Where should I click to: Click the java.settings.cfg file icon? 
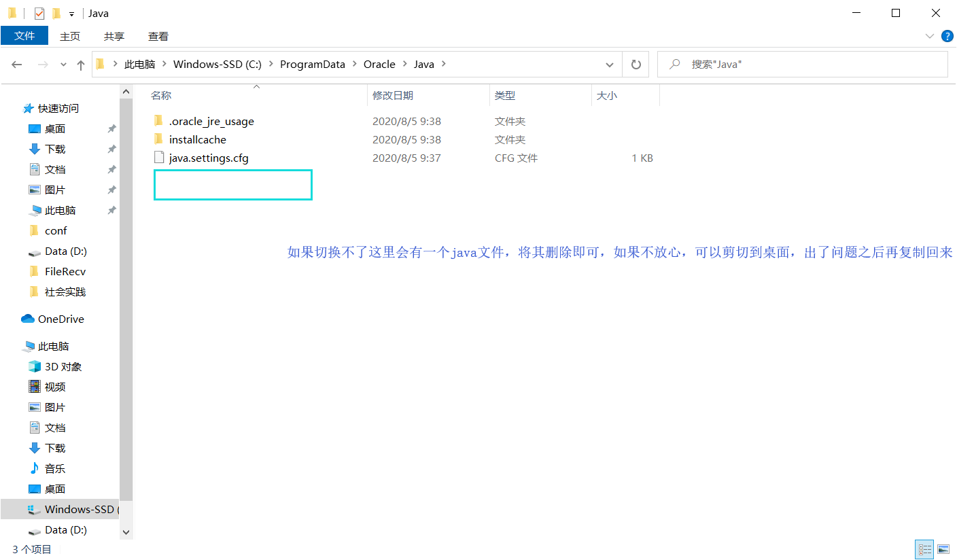point(159,158)
